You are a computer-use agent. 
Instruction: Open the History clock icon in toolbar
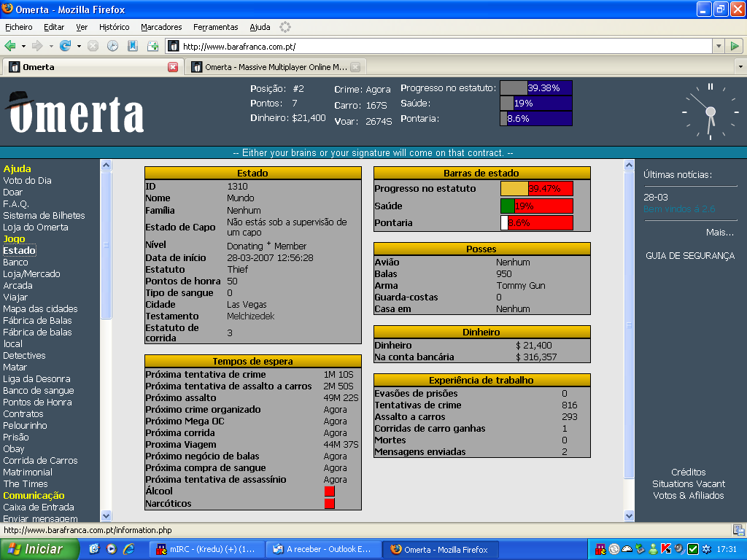click(112, 46)
